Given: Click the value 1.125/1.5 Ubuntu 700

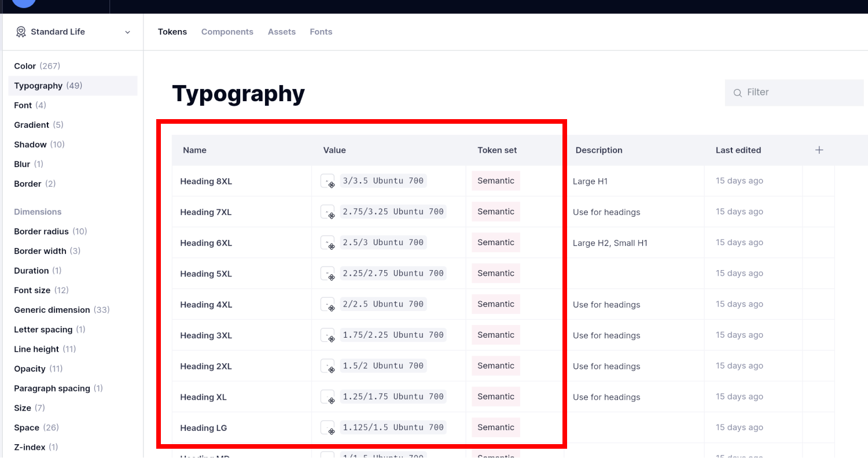Looking at the screenshot, I should tap(393, 427).
